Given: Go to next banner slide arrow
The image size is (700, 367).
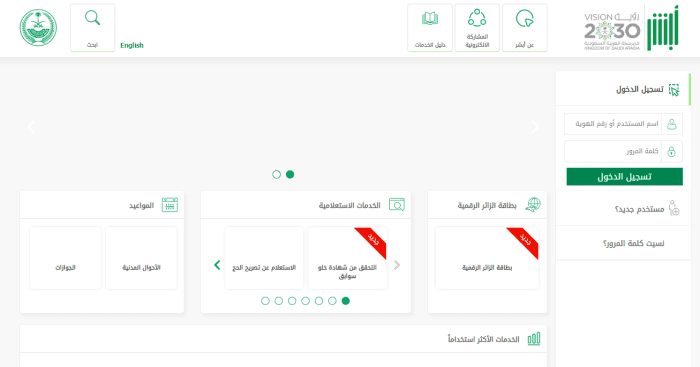Looking at the screenshot, I should pyautogui.click(x=535, y=127).
